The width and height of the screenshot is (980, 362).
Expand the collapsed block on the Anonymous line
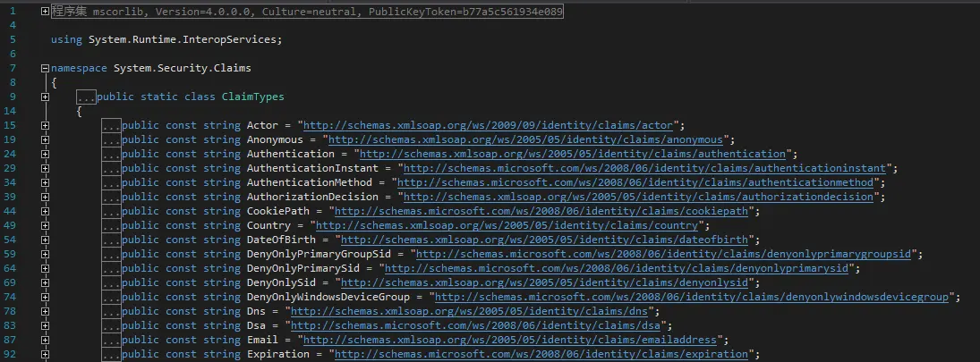click(x=45, y=139)
